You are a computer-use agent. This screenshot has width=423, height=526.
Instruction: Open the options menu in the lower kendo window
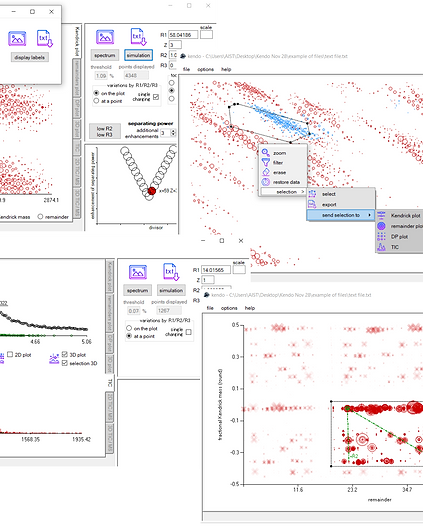(x=229, y=308)
